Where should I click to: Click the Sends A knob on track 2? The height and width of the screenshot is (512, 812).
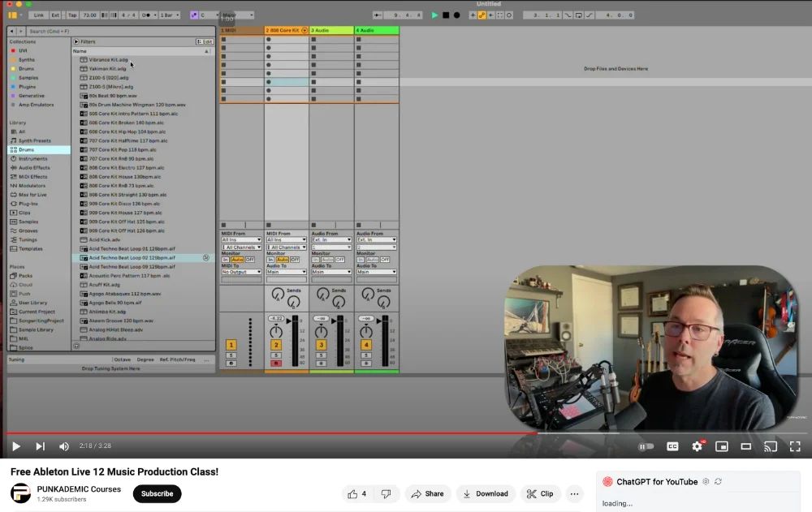(x=276, y=295)
